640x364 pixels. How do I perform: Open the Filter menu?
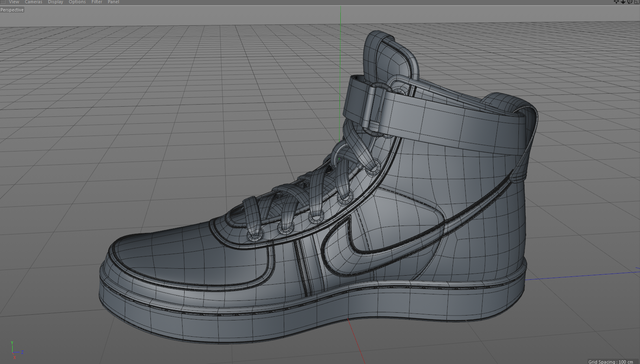97,2
